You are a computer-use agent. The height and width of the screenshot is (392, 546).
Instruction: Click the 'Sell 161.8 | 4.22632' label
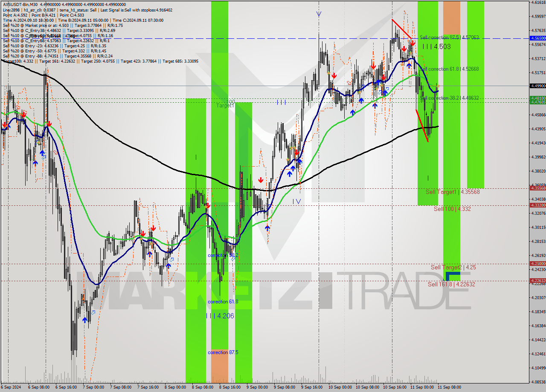tap(451, 284)
